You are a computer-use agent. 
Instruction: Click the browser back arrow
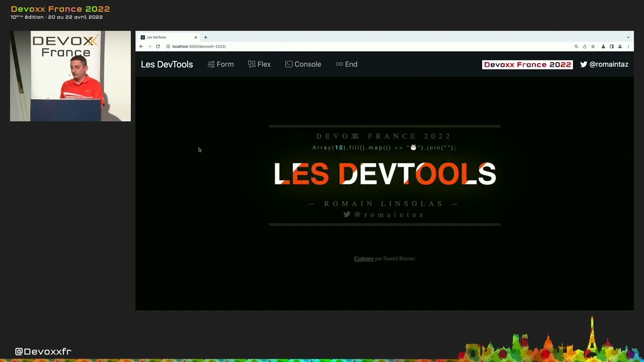point(141,46)
